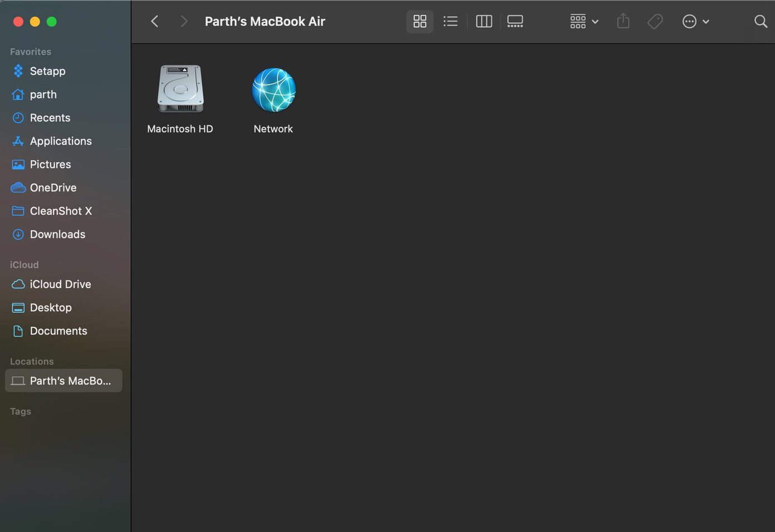Open the Group By dropdown
The image size is (775, 532).
click(584, 22)
